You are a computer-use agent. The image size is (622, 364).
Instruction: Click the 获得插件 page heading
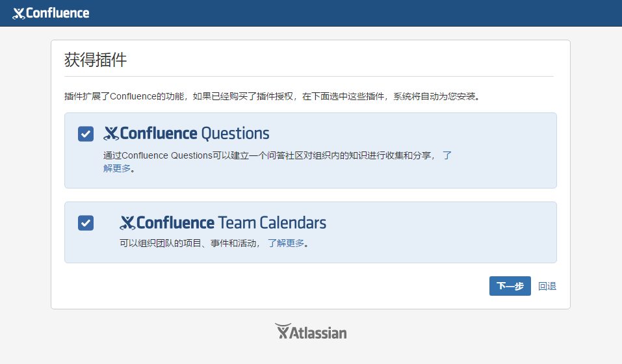[x=96, y=60]
